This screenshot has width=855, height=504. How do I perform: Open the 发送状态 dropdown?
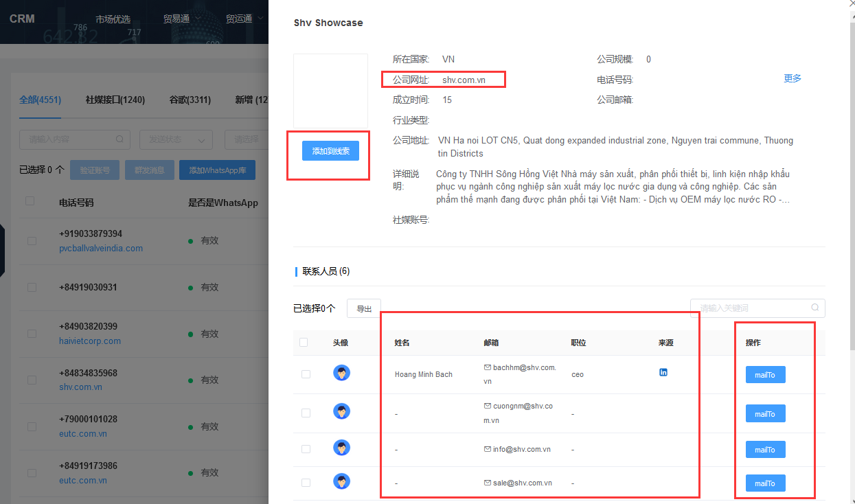176,139
